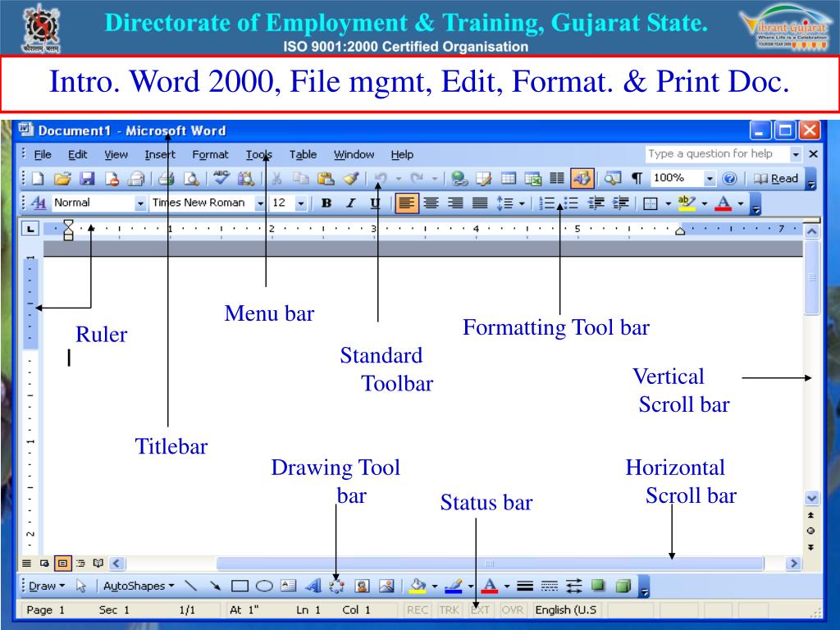This screenshot has height=630, width=840.
Task: Select the Line tool in Drawing toolbar
Action: pos(190,586)
